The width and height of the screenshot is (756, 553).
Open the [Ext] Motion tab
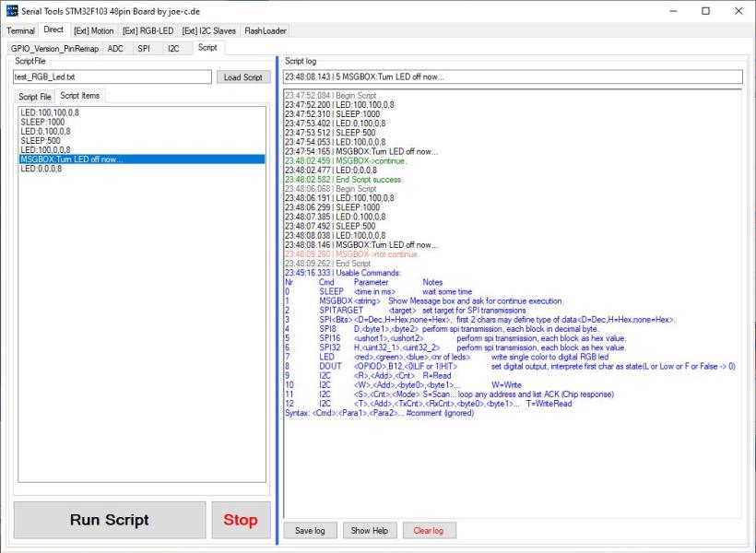(x=92, y=30)
